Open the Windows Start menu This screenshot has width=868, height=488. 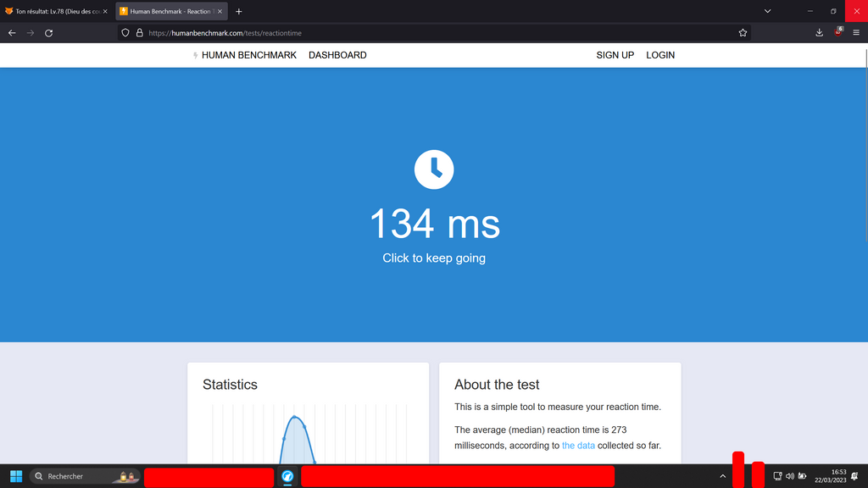[16, 476]
